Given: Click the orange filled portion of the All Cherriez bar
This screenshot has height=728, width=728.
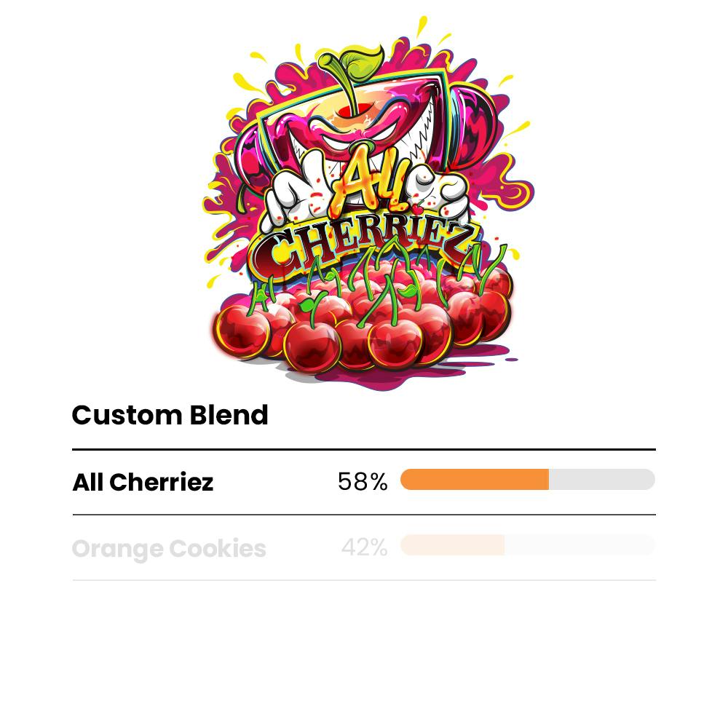Looking at the screenshot, I should point(474,480).
